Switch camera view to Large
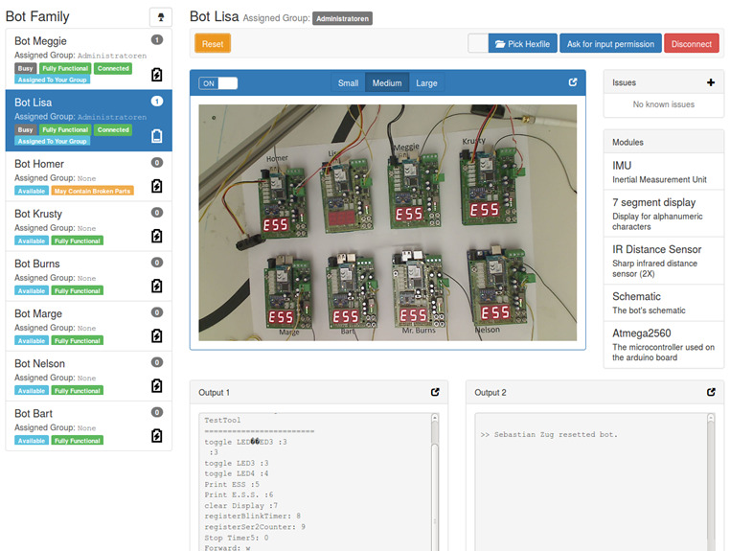 click(426, 83)
